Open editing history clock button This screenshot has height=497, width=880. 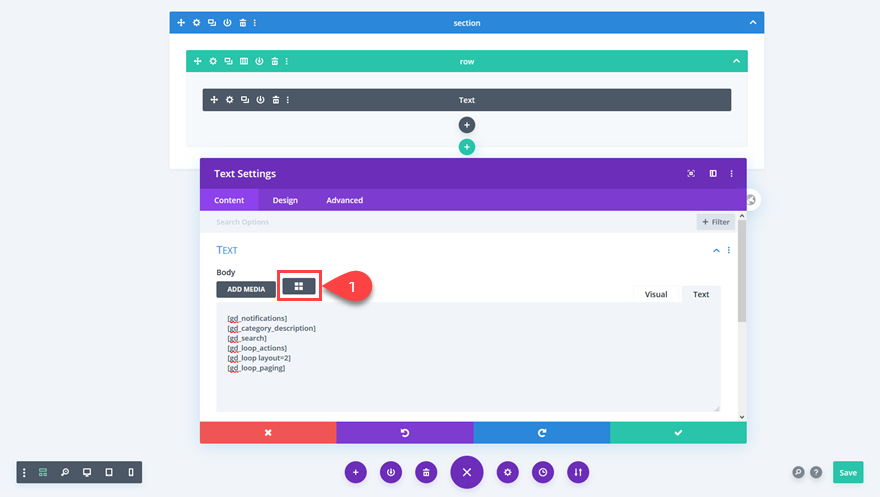point(543,472)
